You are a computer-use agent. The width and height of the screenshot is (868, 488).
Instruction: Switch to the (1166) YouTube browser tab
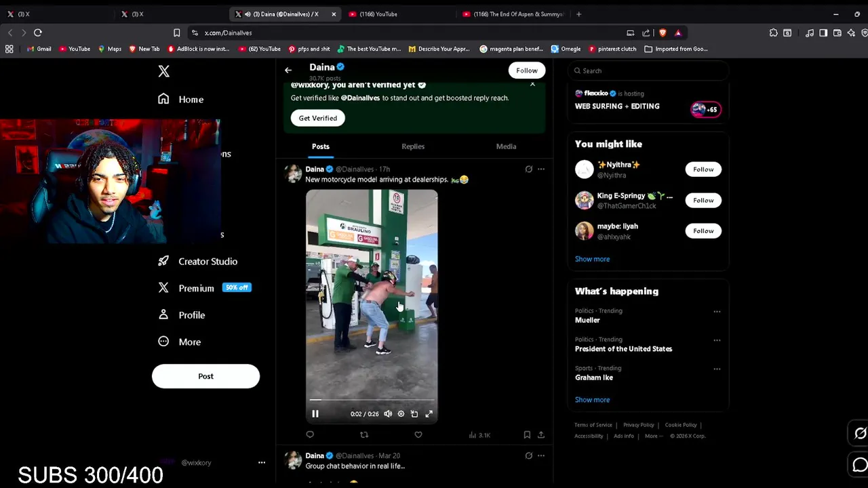pos(400,14)
